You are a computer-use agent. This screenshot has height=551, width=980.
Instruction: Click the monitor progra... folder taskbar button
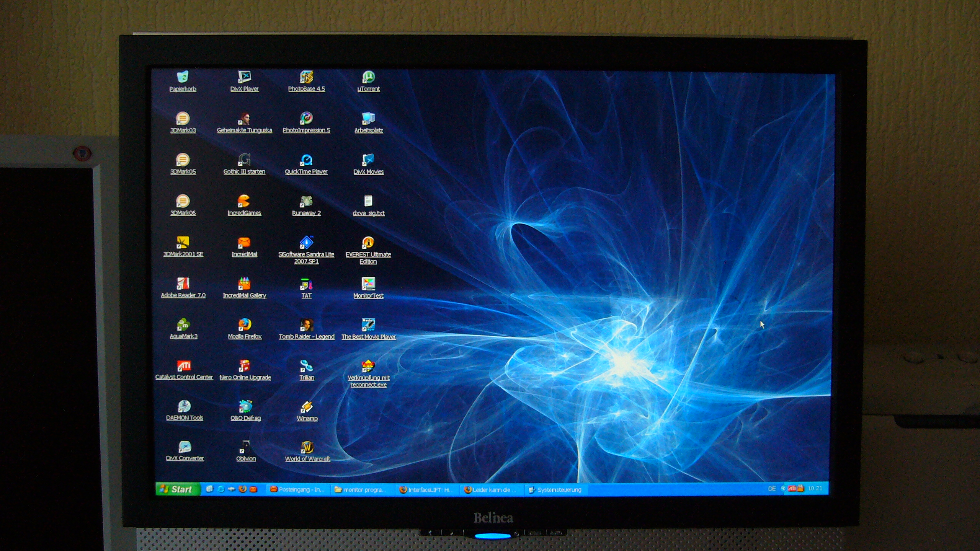(360, 490)
